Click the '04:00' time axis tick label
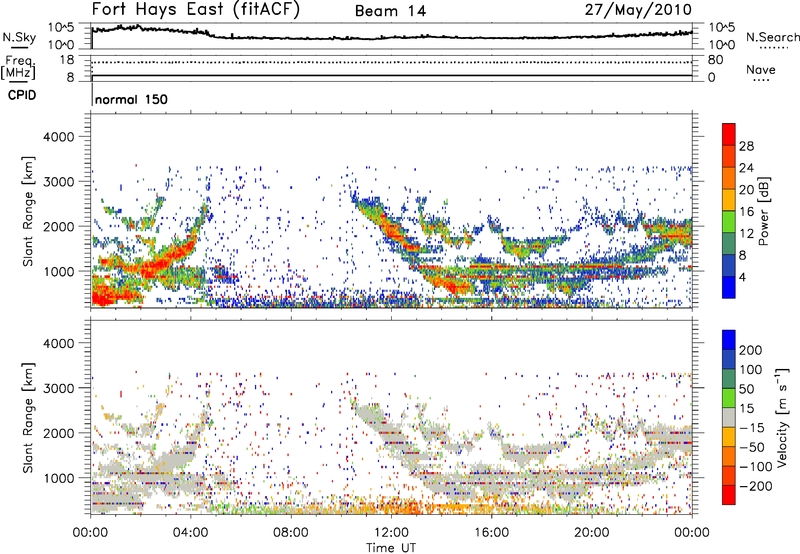The image size is (800, 554). [x=191, y=533]
